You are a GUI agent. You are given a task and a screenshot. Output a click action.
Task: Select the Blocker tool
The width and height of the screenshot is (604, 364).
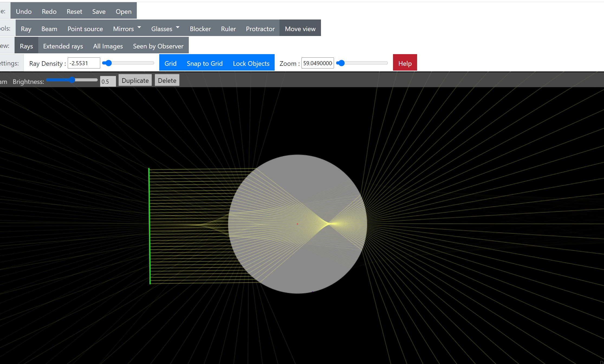(200, 28)
